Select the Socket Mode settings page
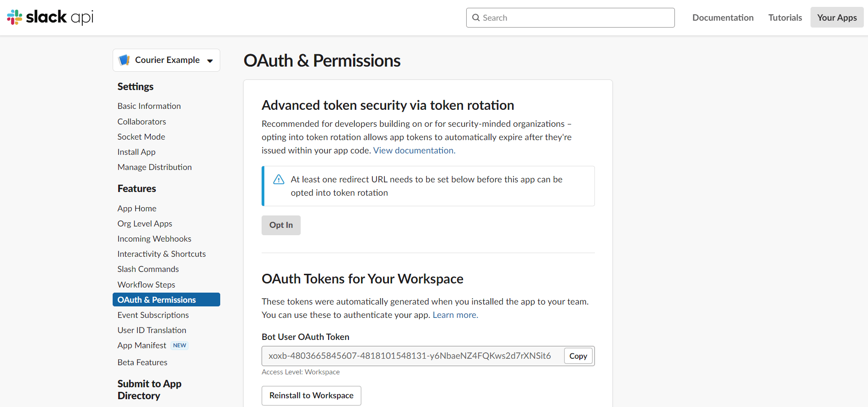The width and height of the screenshot is (868, 407). tap(141, 136)
